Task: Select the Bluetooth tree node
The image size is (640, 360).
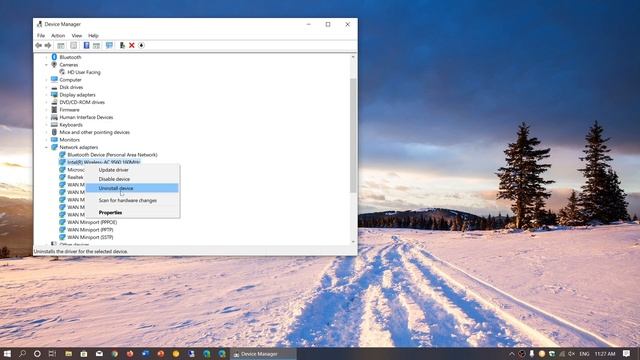Action: 70,57
